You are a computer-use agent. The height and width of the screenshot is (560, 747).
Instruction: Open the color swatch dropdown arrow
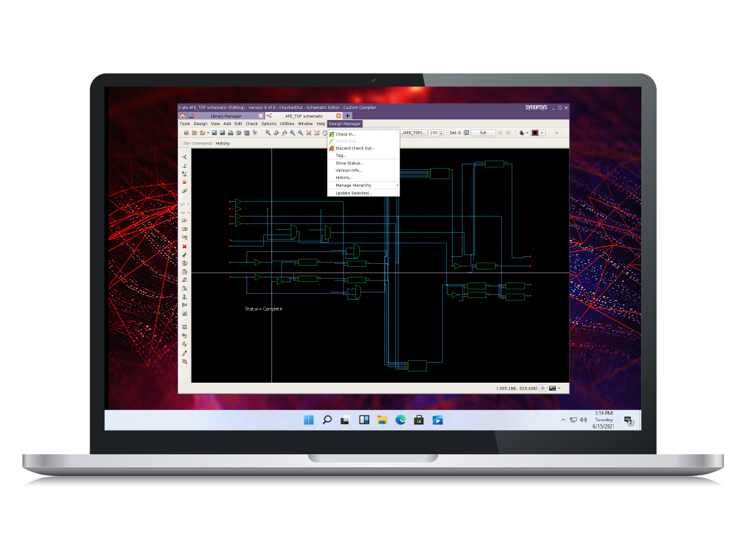click(542, 133)
